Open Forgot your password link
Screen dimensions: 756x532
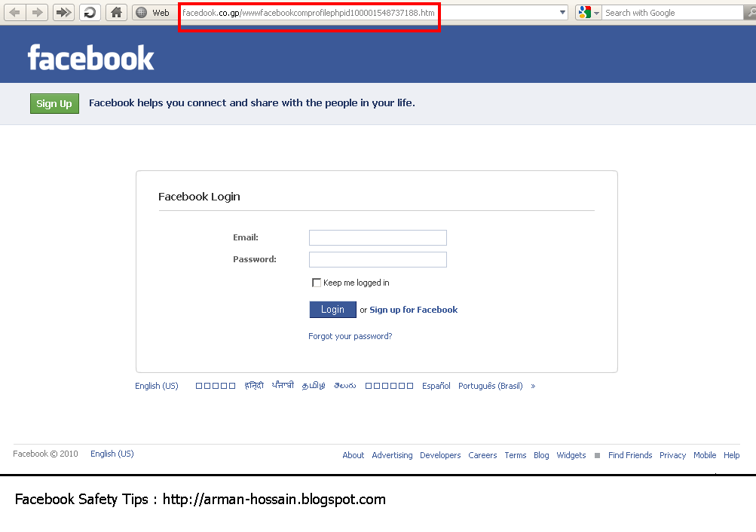(x=350, y=336)
